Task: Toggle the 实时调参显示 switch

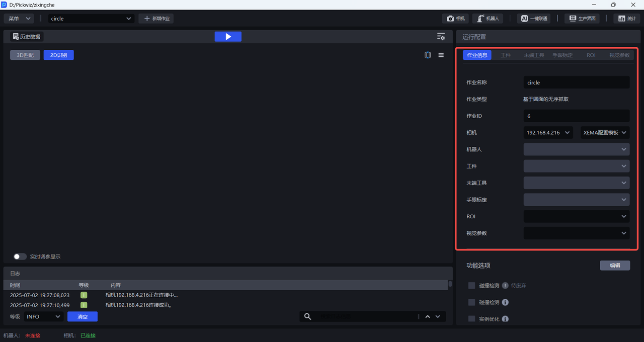Action: 20,256
